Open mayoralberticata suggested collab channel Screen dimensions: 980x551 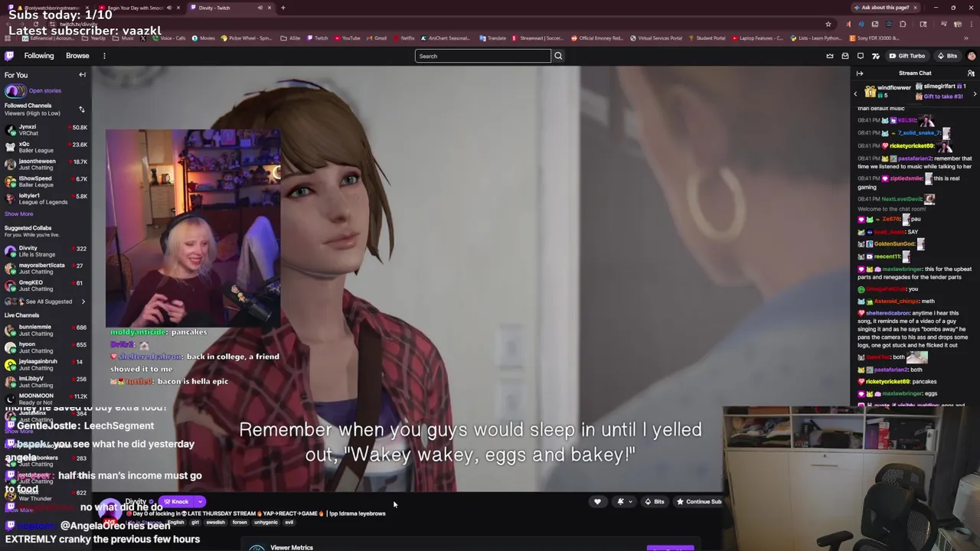(x=46, y=269)
